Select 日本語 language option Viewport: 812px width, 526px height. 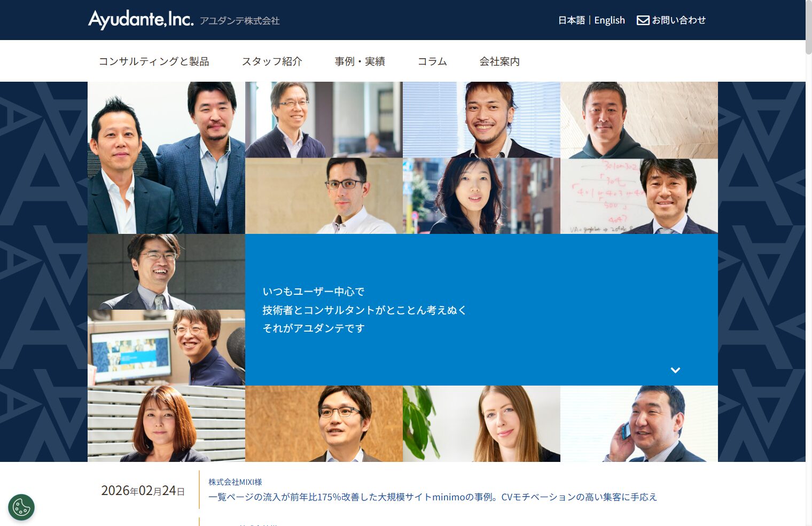click(x=572, y=20)
